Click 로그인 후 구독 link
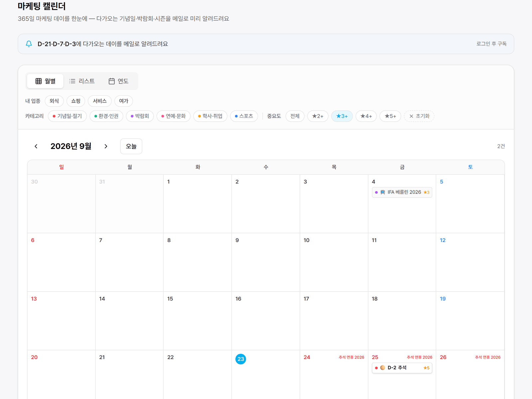The image size is (532, 399). pos(491,44)
